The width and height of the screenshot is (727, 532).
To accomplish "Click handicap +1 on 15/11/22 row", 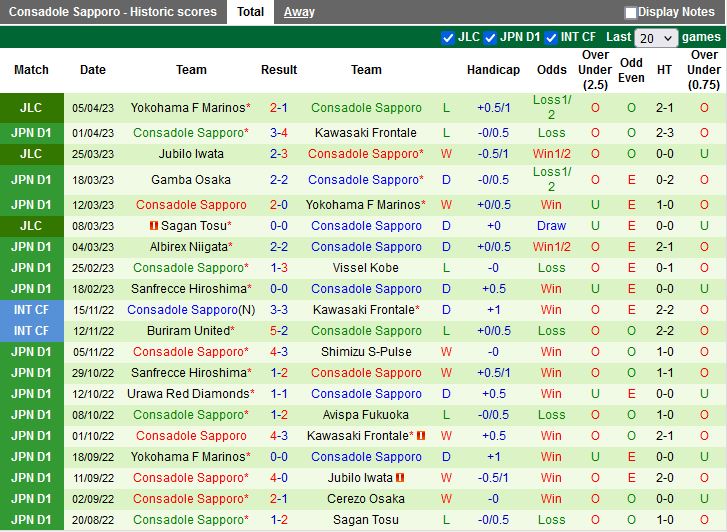I will click(x=493, y=310).
